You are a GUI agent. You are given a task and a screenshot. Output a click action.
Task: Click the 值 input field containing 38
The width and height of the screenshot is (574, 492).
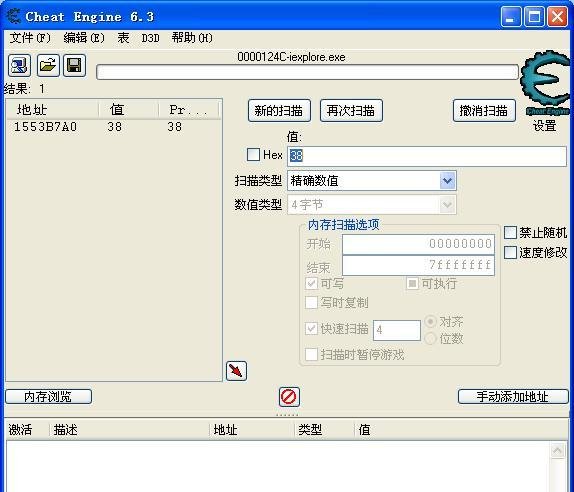(x=427, y=156)
